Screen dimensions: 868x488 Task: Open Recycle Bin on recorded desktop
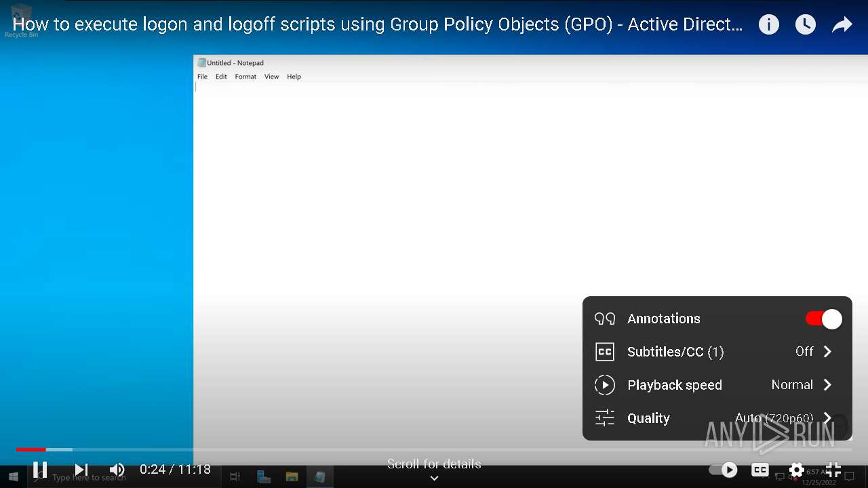tap(21, 20)
